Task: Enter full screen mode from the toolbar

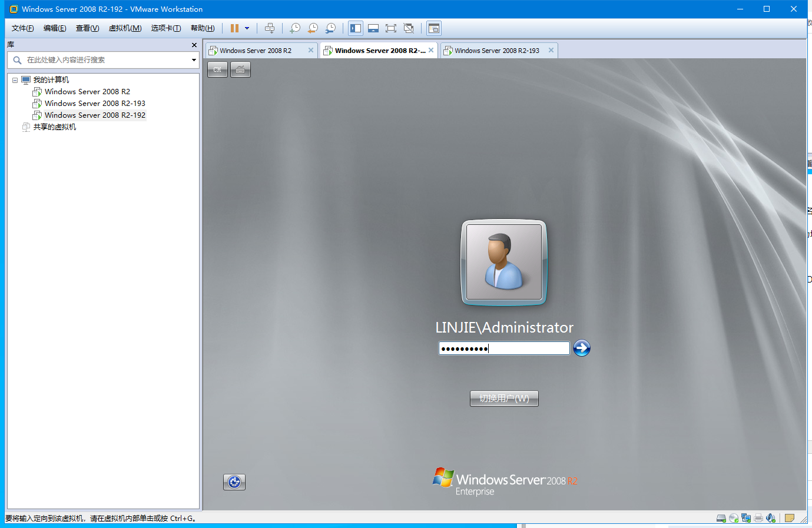Action: click(391, 28)
